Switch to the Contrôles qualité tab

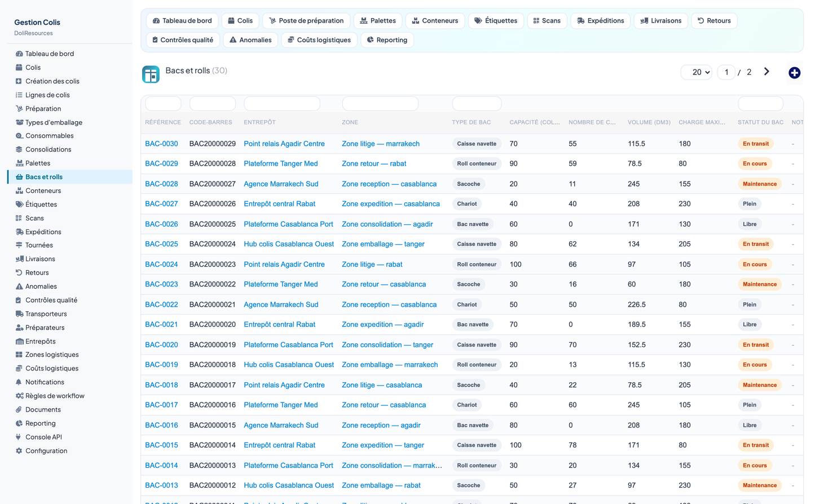183,40
